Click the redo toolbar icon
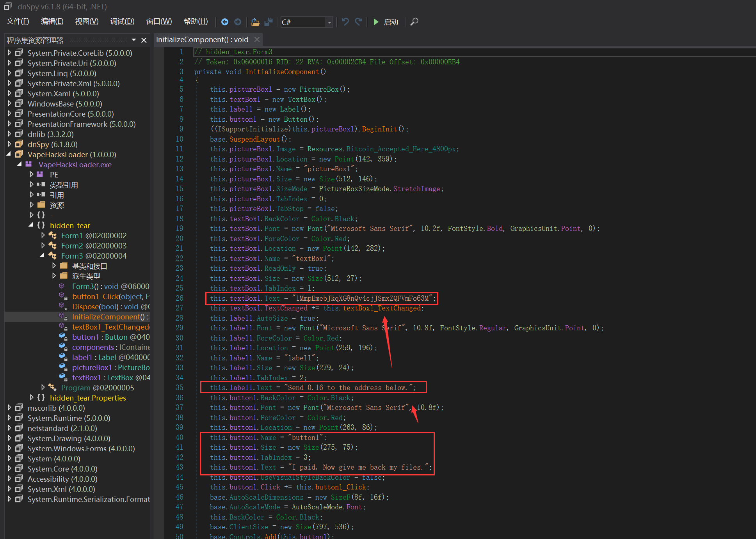Image resolution: width=756 pixels, height=539 pixels. [x=358, y=22]
